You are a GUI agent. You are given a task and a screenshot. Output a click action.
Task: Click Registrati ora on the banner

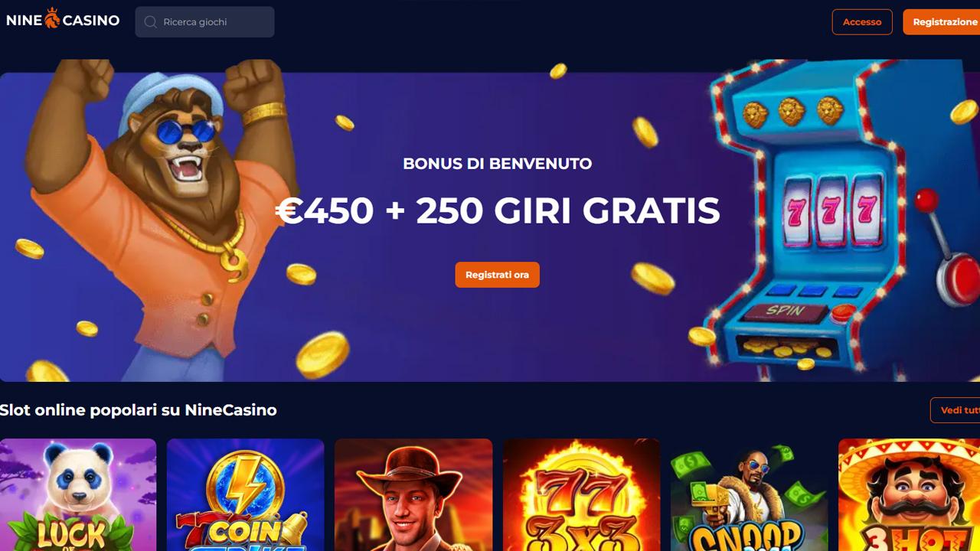click(498, 275)
